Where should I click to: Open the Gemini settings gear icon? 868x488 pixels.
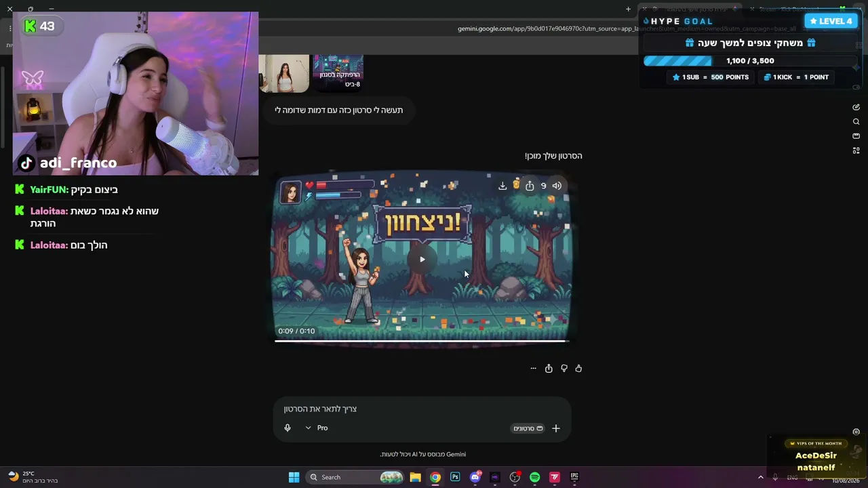pyautogui.click(x=856, y=432)
